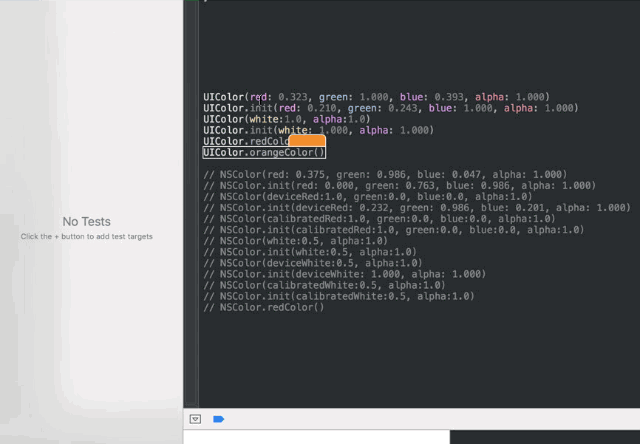Click comment NSColor(red: 0.375 line
The image size is (640, 444).
point(385,175)
